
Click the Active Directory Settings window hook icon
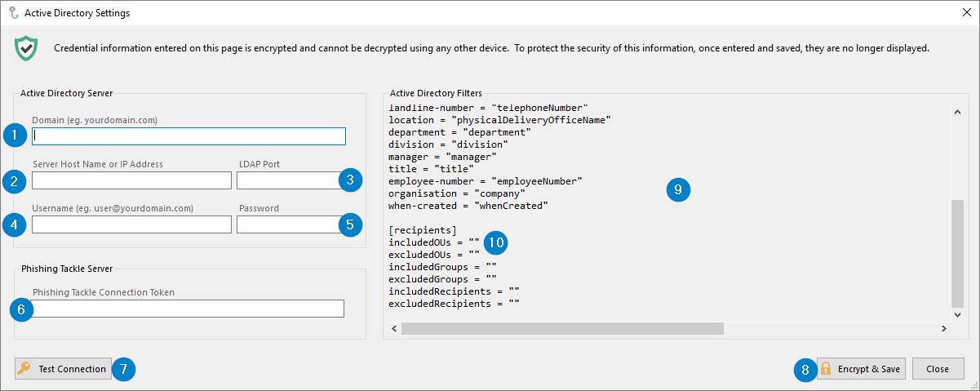(x=12, y=13)
